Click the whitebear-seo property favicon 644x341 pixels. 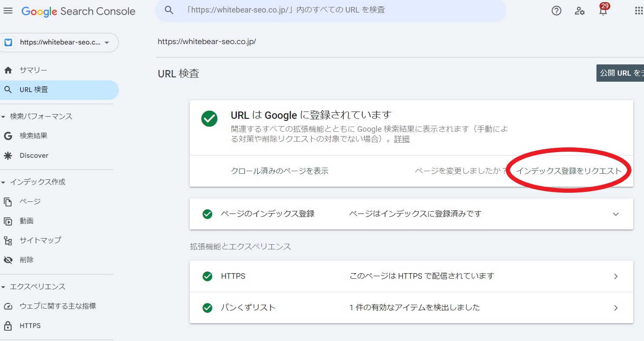click(8, 42)
